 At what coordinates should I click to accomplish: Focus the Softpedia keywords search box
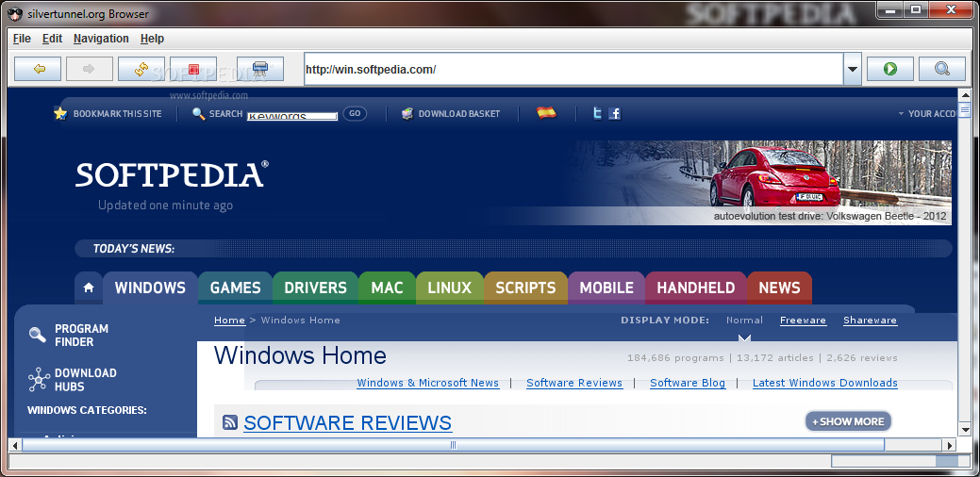(x=291, y=116)
